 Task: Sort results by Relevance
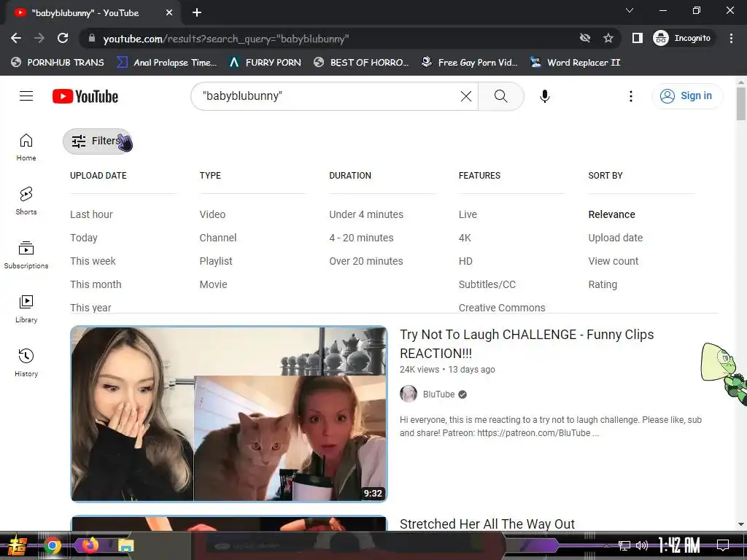click(x=612, y=214)
